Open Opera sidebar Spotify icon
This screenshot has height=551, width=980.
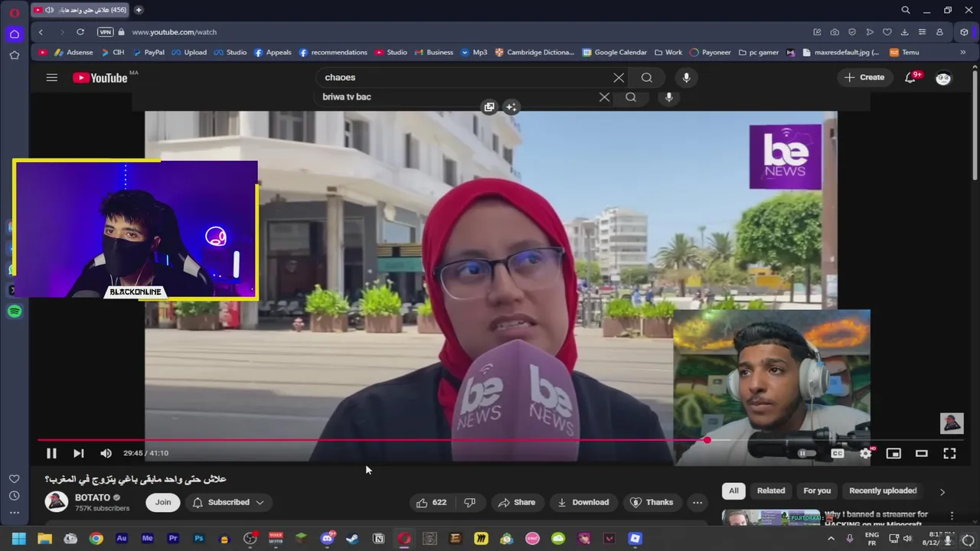(x=15, y=311)
